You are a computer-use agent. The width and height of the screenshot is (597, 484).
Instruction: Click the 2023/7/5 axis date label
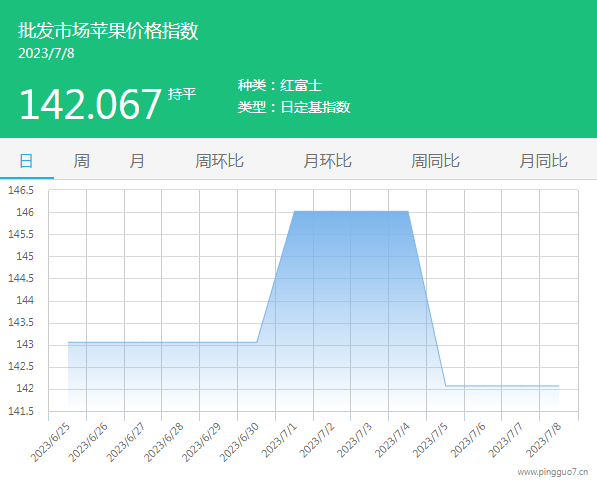[x=430, y=440]
